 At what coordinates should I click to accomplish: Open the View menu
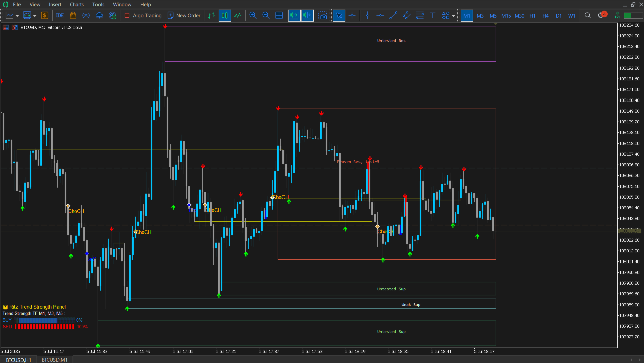(35, 4)
